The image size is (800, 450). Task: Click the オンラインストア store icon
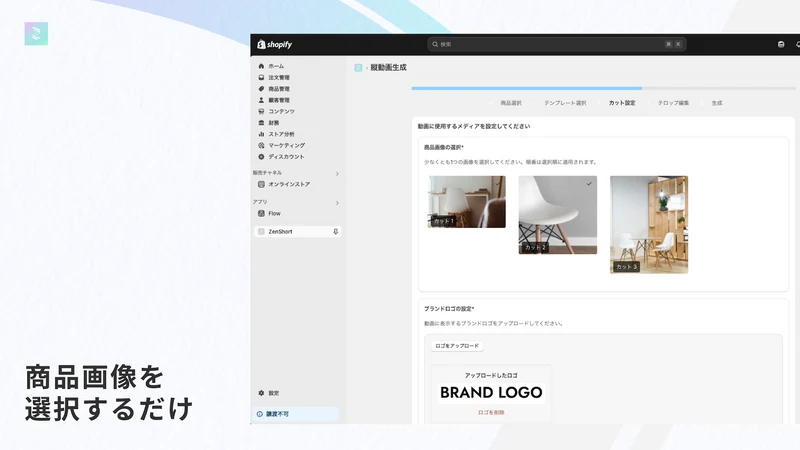click(x=261, y=184)
